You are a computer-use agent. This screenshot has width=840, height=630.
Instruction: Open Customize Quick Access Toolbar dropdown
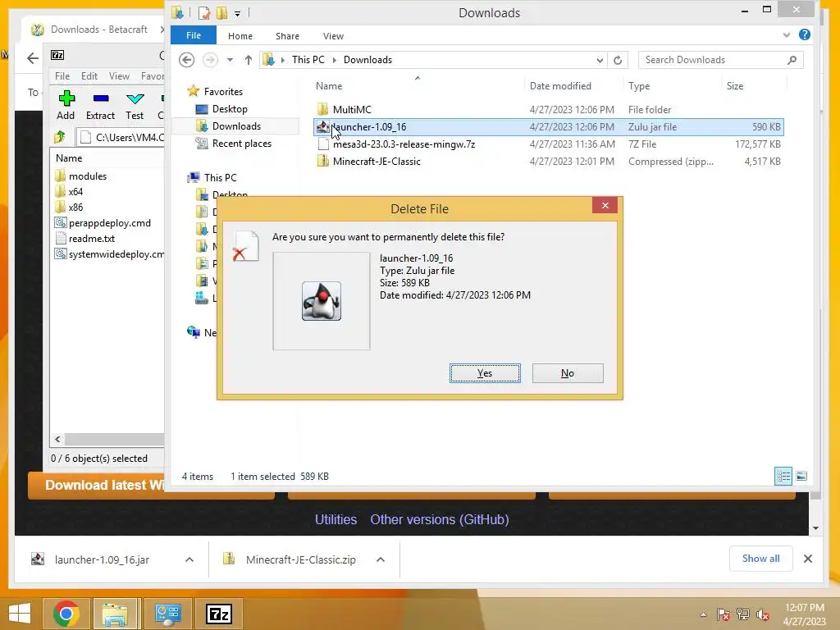point(237,14)
